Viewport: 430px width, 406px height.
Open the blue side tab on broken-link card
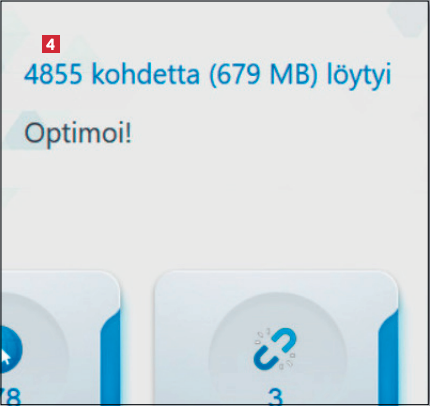click(388, 358)
